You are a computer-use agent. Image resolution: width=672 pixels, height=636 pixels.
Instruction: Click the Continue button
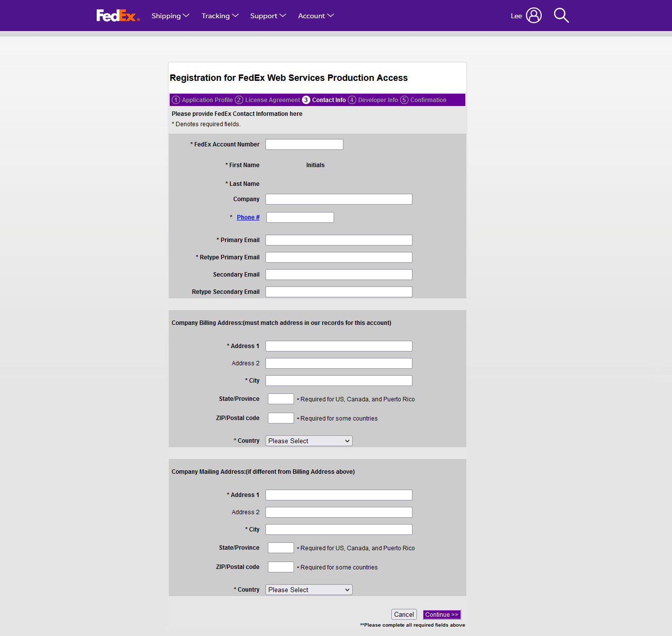pos(442,614)
